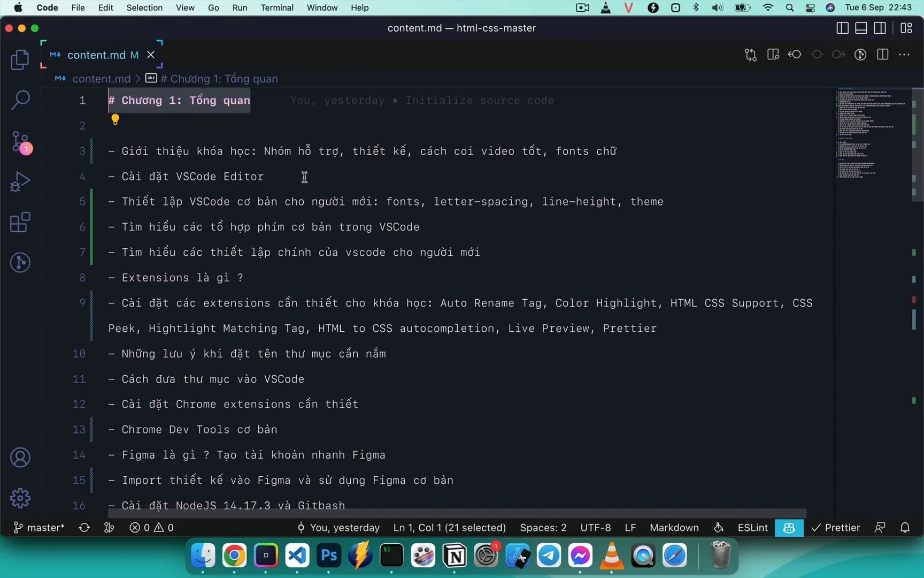This screenshot has height=578, width=924.
Task: Open the editor More Actions ellipsis menu
Action: 904,55
